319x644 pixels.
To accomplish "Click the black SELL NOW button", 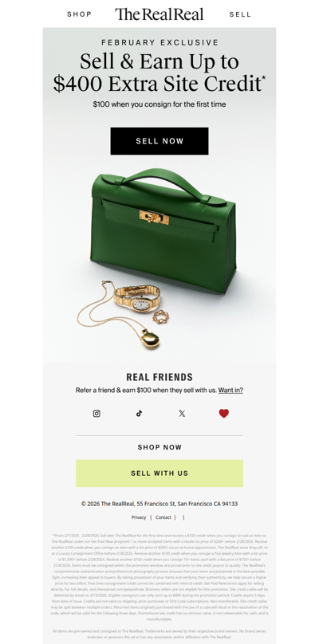I will 159,141.
